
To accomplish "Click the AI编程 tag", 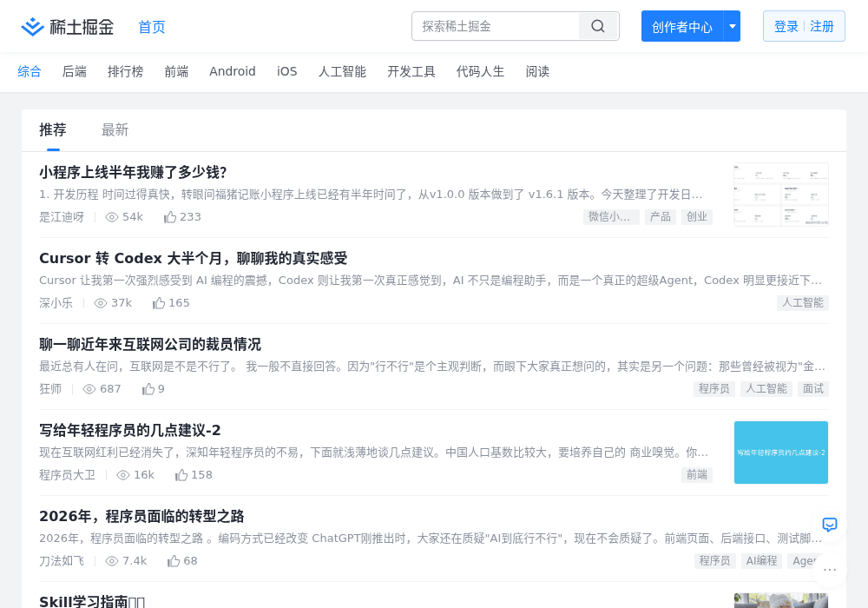I will tap(762, 561).
